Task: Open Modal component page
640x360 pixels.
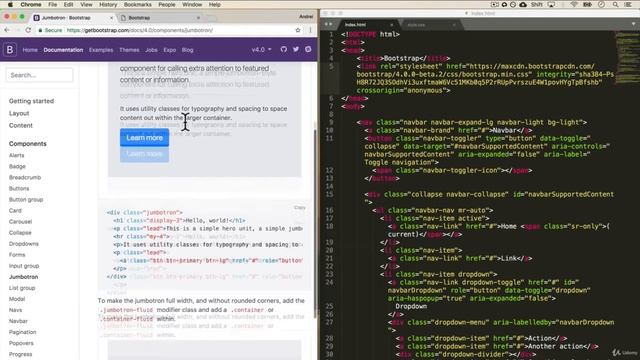Action: point(17,299)
